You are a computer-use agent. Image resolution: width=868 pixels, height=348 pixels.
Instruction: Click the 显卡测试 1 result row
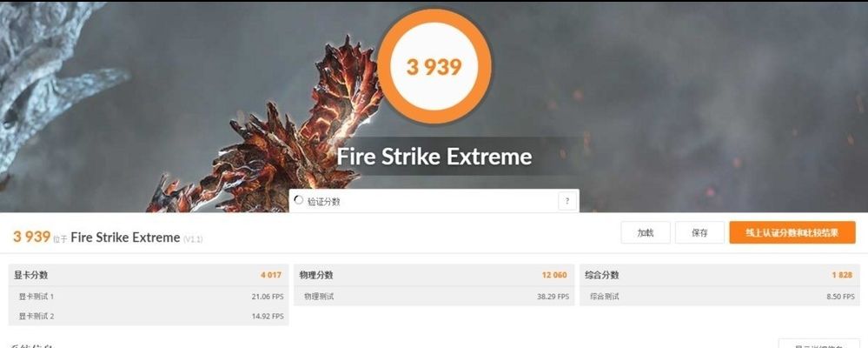click(149, 297)
